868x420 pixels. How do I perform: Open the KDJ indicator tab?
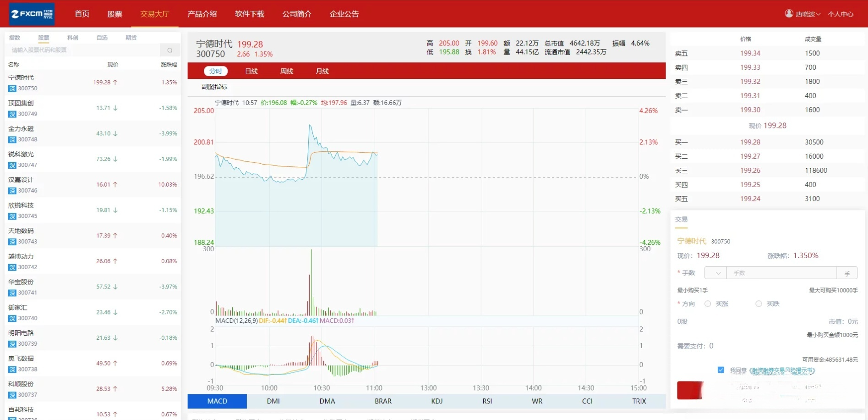click(437, 401)
